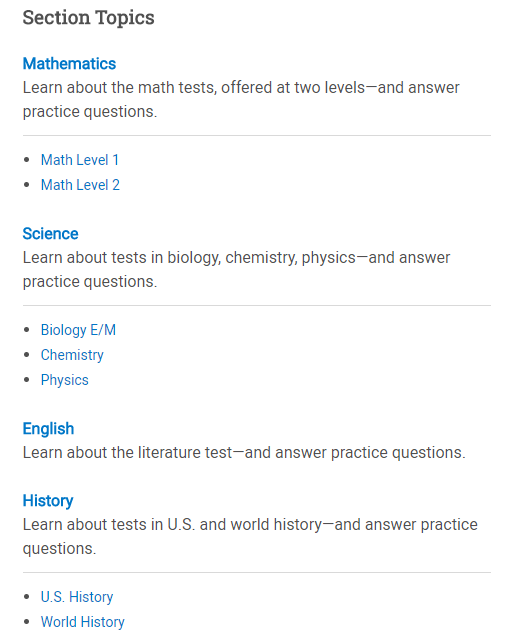The image size is (519, 641).
Task: Open the Science section heading link
Action: [50, 234]
